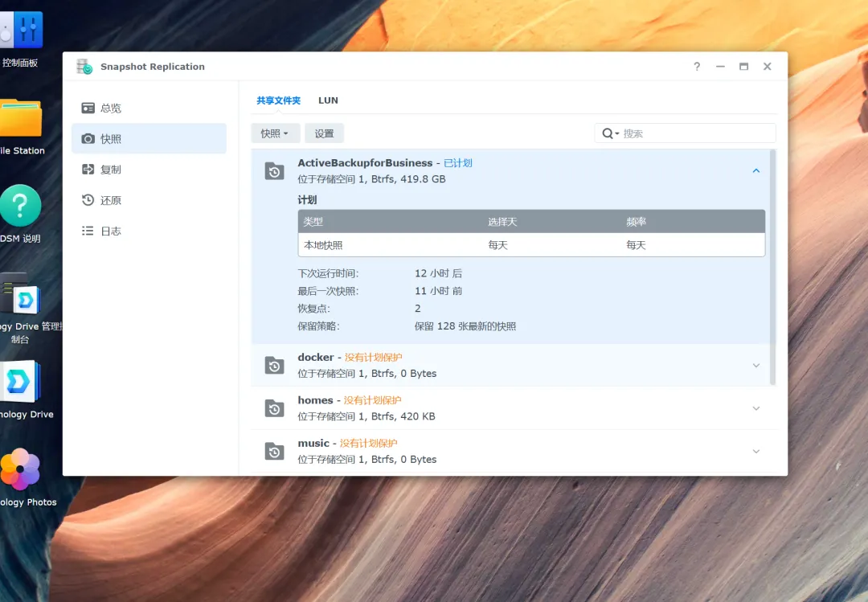Click into the 搜索 search field
The width and height of the screenshot is (868, 602).
tap(695, 133)
